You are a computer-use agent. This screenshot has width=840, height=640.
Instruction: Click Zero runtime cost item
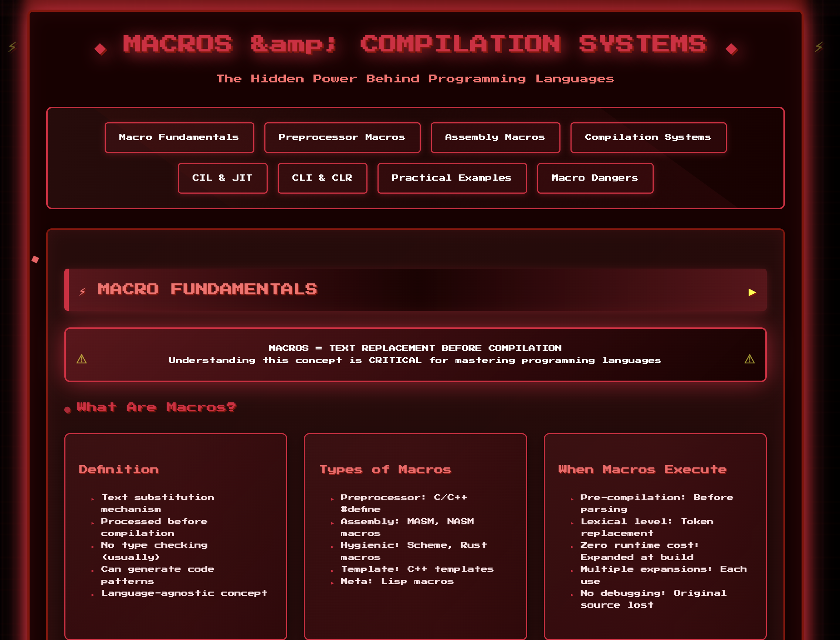(640, 551)
